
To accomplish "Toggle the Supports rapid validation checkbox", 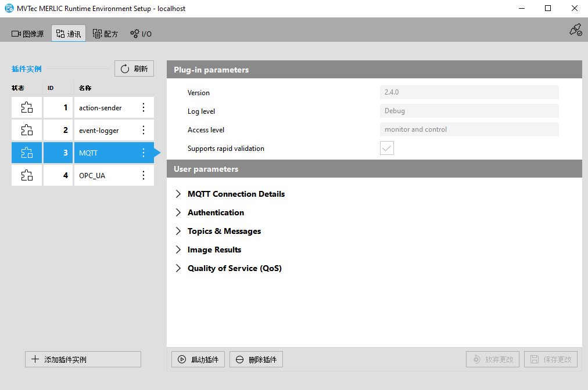I will click(x=387, y=149).
